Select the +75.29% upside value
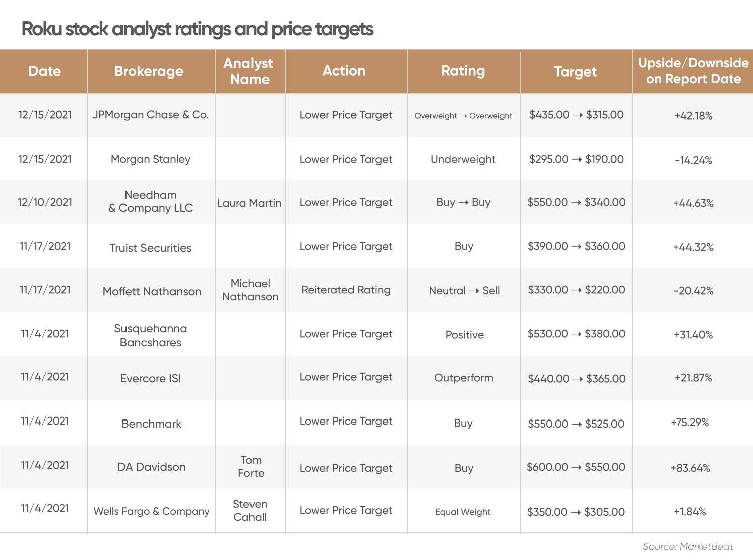Viewport: 753px width, 560px height. [x=690, y=423]
